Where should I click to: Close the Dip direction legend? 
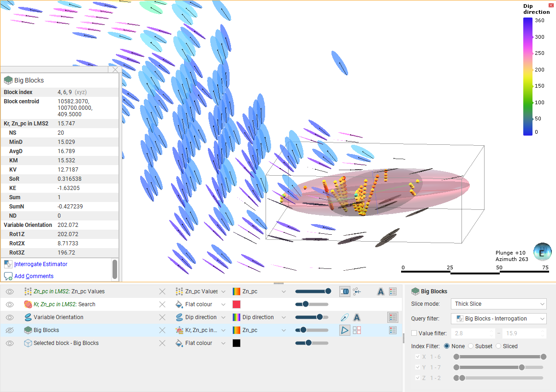pos(551,5)
